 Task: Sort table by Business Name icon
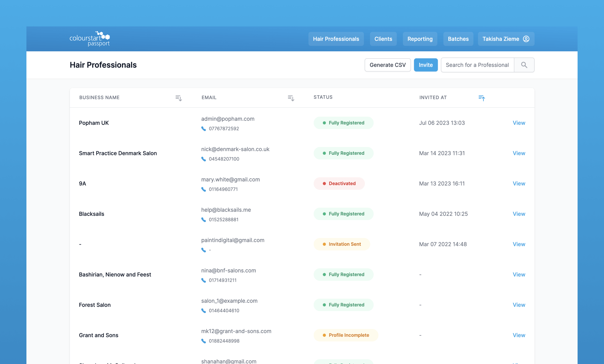coord(178,98)
